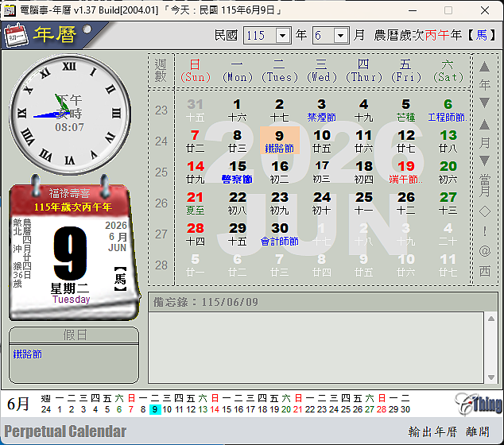Open the 民國 year dropdown arrow
Screen dimensions: 504x445
click(x=283, y=35)
